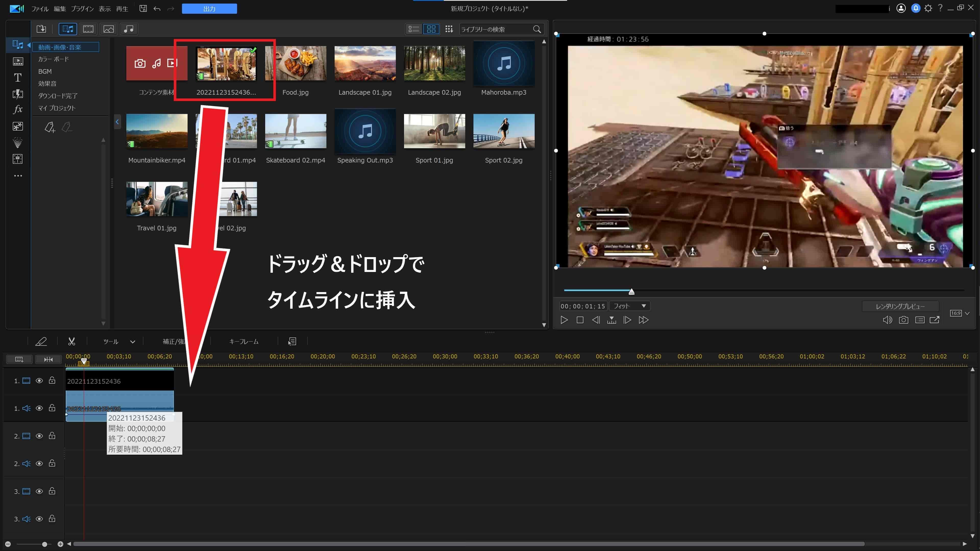Open the fx Effects Room
Screen dimensions: 980x551
pyautogui.click(x=18, y=109)
